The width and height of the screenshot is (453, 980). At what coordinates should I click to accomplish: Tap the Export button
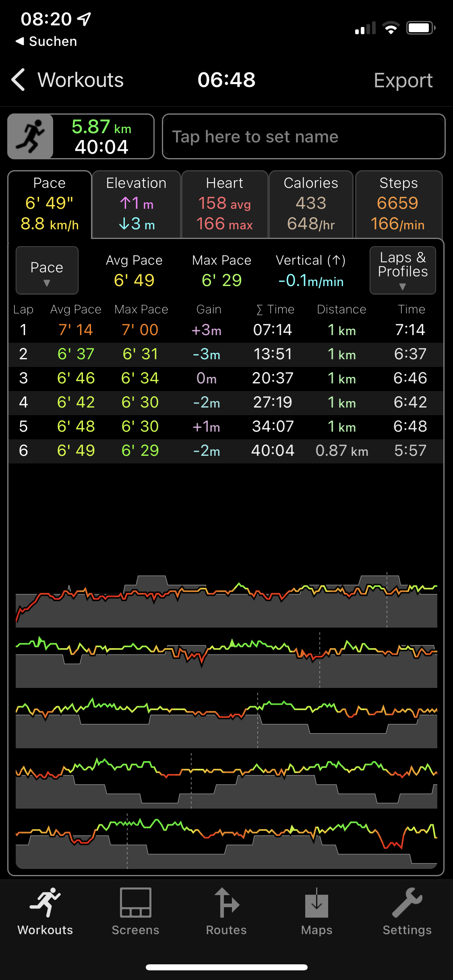[403, 80]
